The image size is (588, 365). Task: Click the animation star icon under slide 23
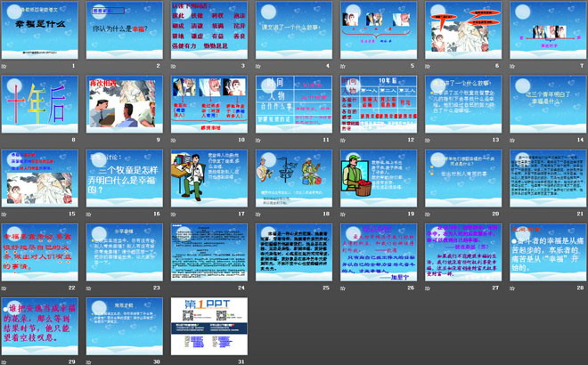click(x=89, y=288)
